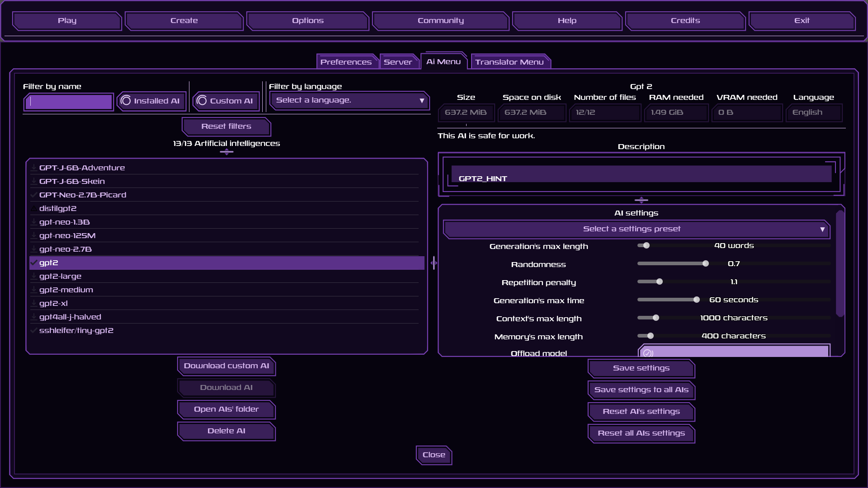Open the Options menu
The width and height of the screenshot is (868, 488).
click(x=308, y=21)
